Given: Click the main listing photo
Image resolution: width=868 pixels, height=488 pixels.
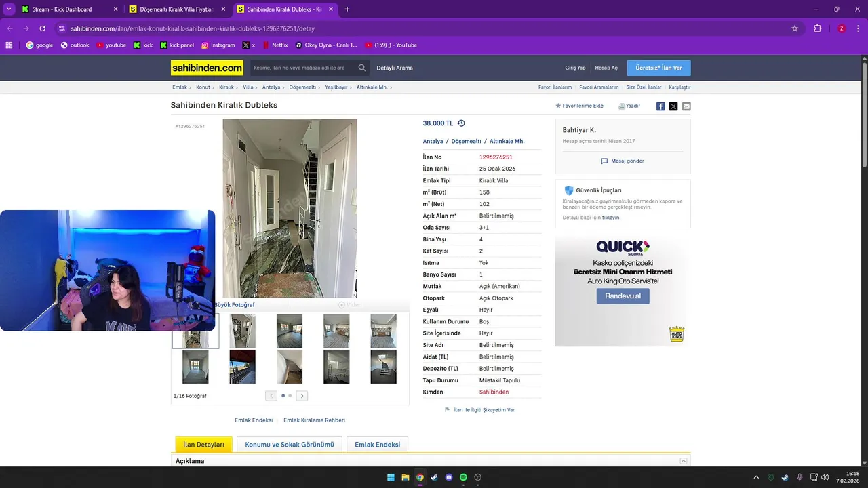Looking at the screenshot, I should click(x=290, y=208).
